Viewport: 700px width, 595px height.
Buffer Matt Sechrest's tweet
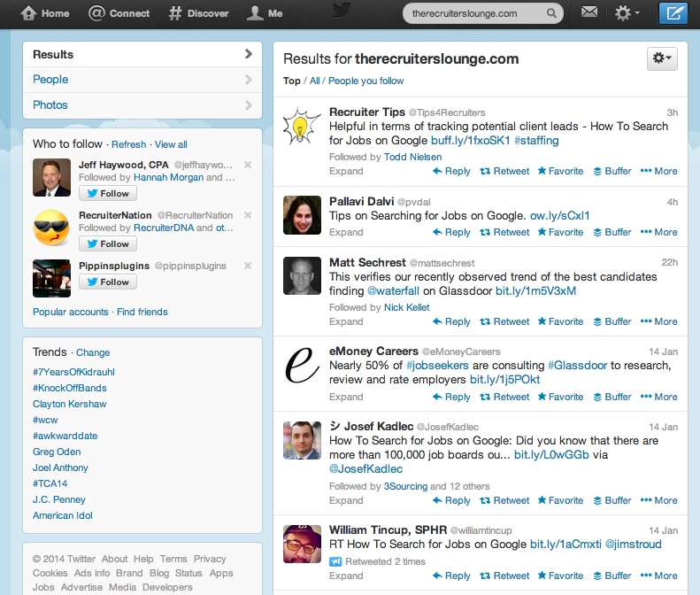click(x=612, y=321)
